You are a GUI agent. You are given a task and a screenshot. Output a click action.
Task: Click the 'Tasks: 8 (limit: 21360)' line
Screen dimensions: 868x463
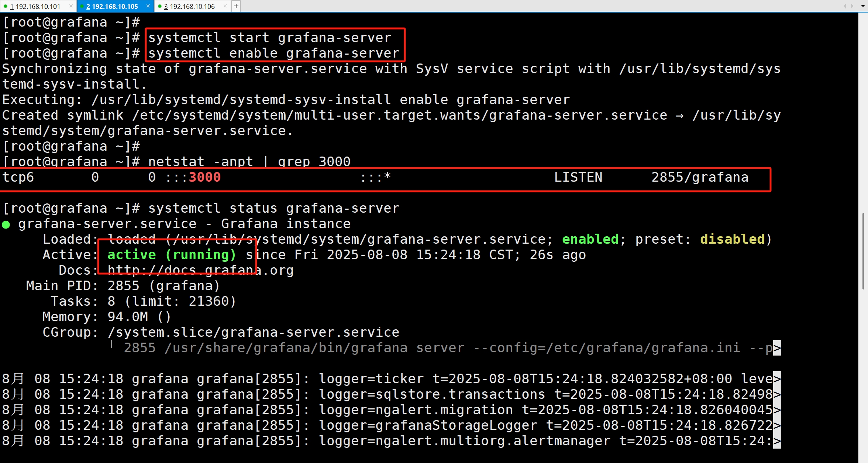[x=143, y=301]
